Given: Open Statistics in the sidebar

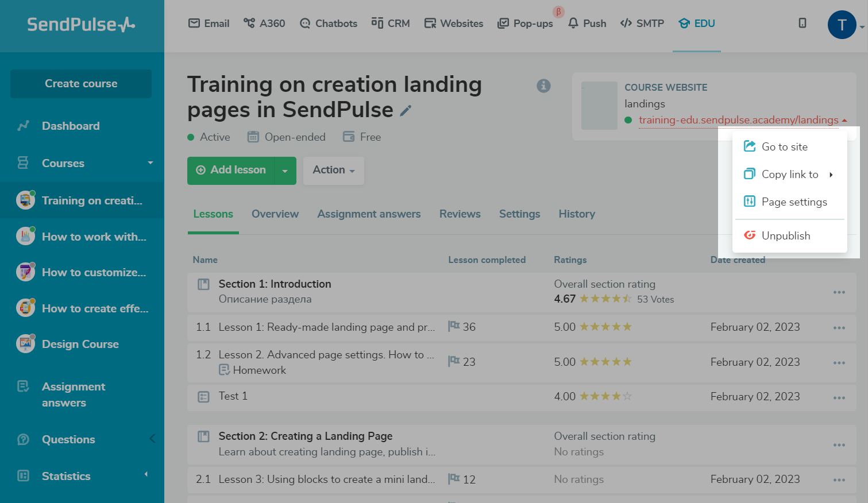Looking at the screenshot, I should click(x=66, y=476).
